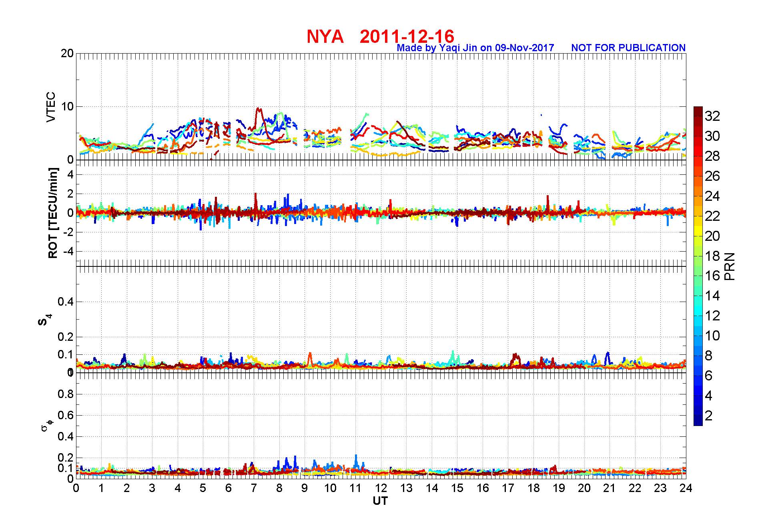Select colorbar tick label 32
762x532 pixels.
[x=712, y=116]
